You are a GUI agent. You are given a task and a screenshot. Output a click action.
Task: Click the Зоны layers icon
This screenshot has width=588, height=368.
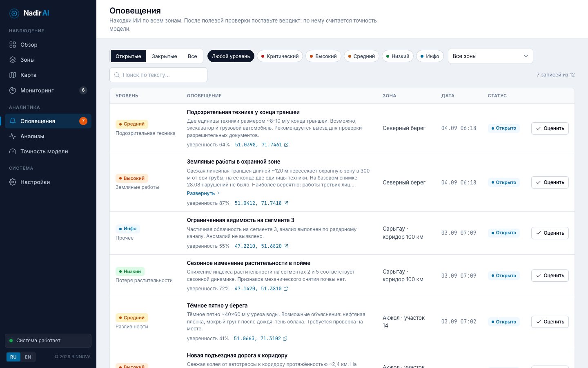click(x=13, y=60)
